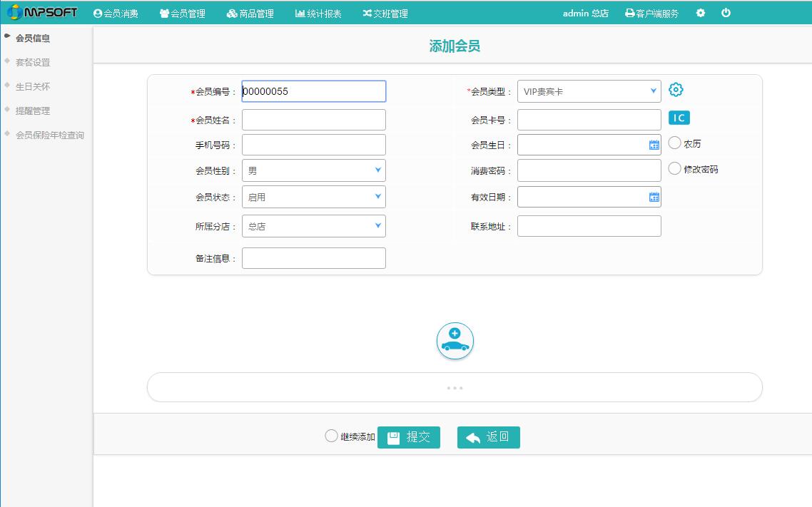Click the gear icon beside 会员类型
Screen dimensions: 812x507
tap(676, 90)
